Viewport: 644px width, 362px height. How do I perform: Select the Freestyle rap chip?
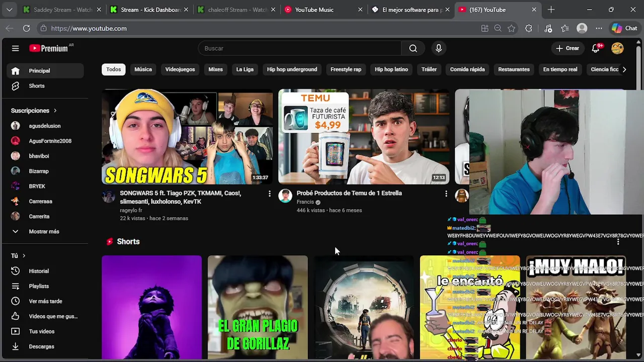point(346,69)
